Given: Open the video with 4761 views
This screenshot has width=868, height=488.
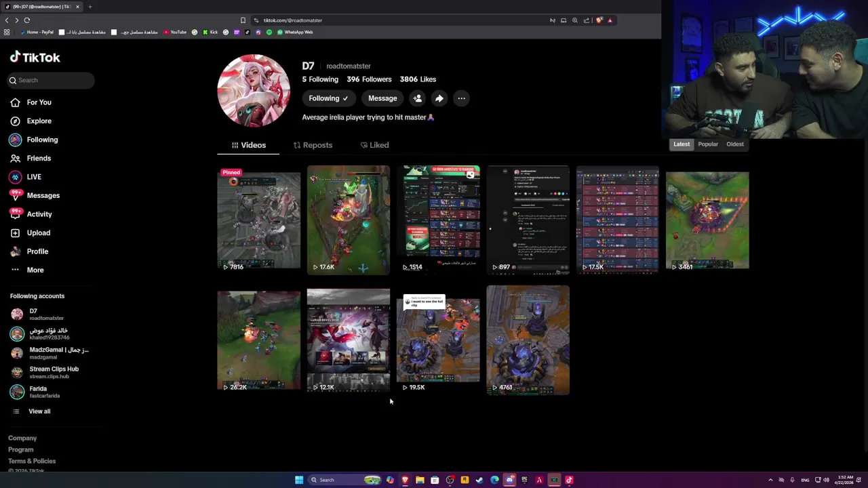Looking at the screenshot, I should pyautogui.click(x=528, y=340).
